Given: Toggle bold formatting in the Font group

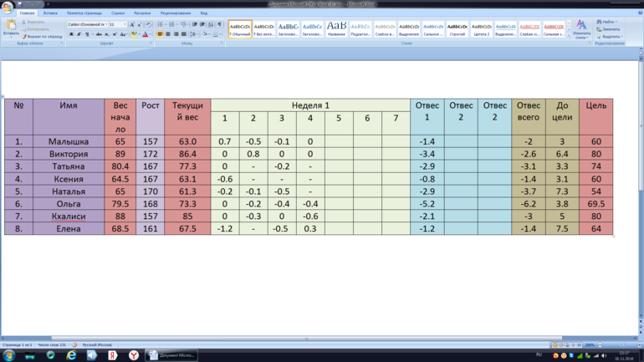Looking at the screenshot, I should pos(72,34).
